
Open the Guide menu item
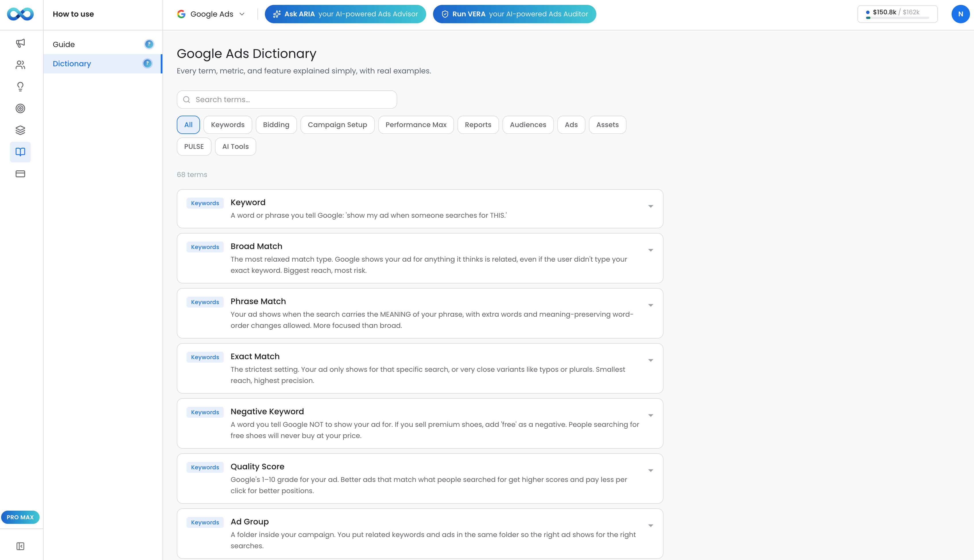click(103, 44)
